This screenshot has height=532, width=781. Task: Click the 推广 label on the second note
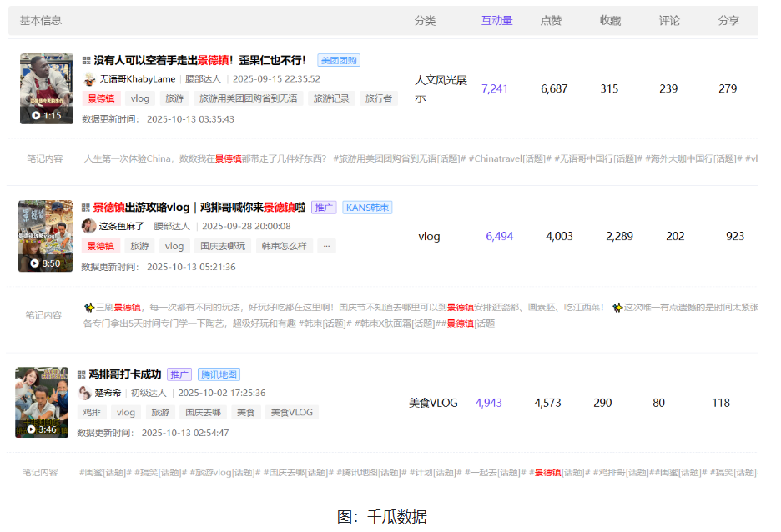coord(323,207)
